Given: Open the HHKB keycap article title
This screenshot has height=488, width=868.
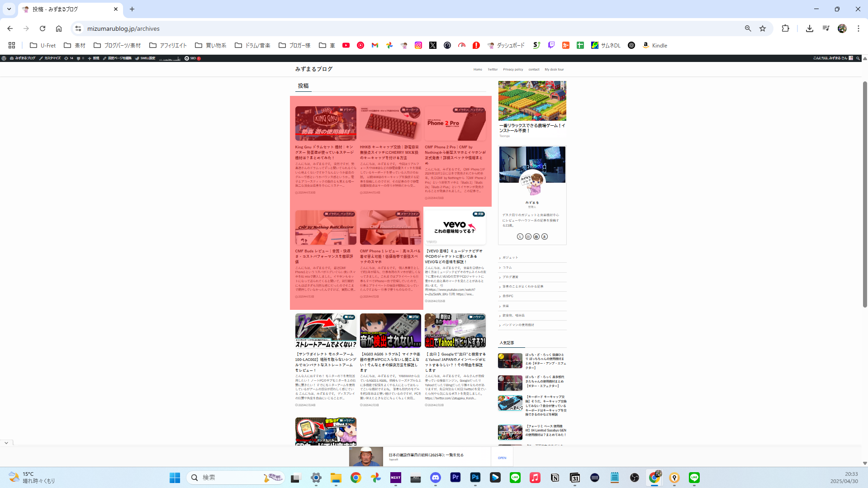Looking at the screenshot, I should 390,152.
